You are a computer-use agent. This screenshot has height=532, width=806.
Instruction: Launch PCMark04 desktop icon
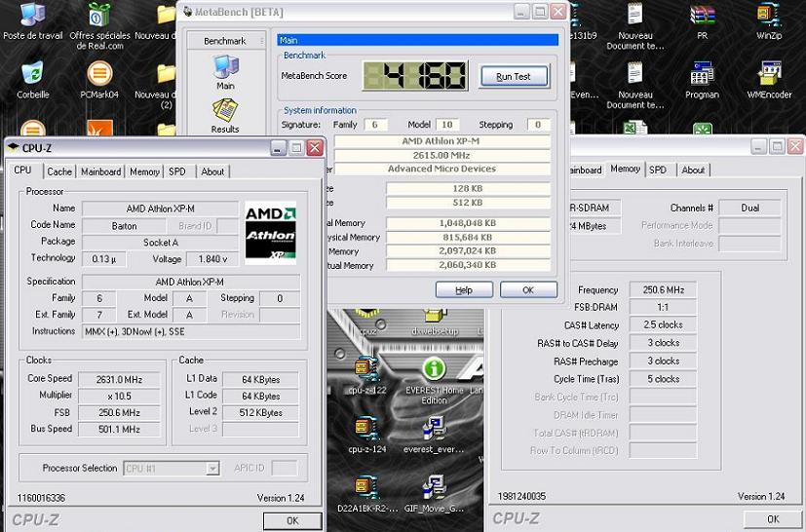tap(99, 81)
